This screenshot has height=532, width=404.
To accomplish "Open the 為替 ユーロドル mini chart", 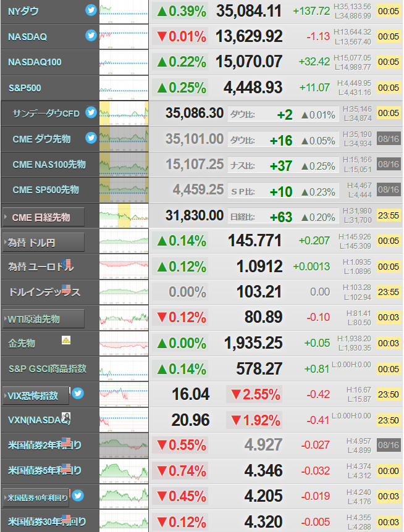I will click(x=124, y=267).
